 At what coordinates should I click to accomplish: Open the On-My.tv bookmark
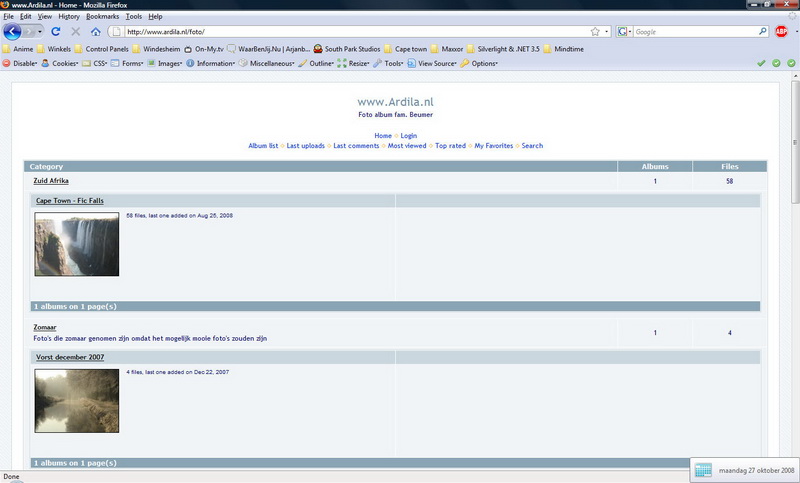tap(204, 49)
